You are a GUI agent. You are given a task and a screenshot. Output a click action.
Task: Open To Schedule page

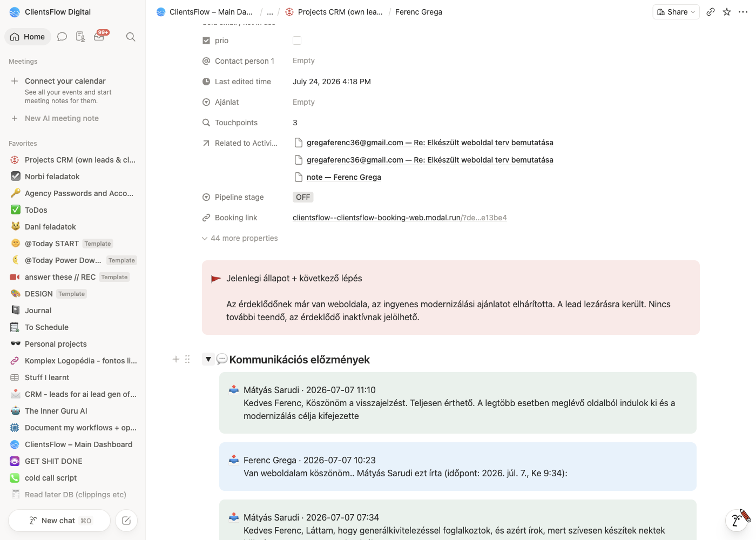coord(72,327)
